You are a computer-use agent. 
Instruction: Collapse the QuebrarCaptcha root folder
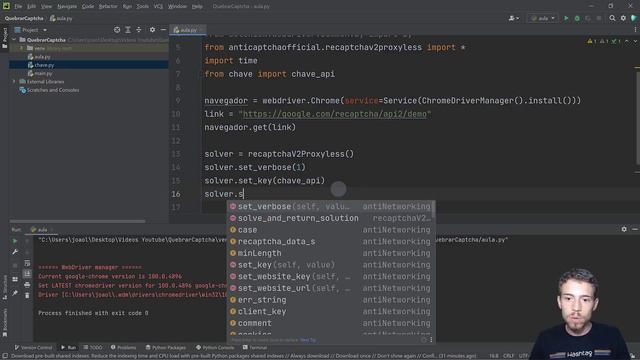pos(14,40)
